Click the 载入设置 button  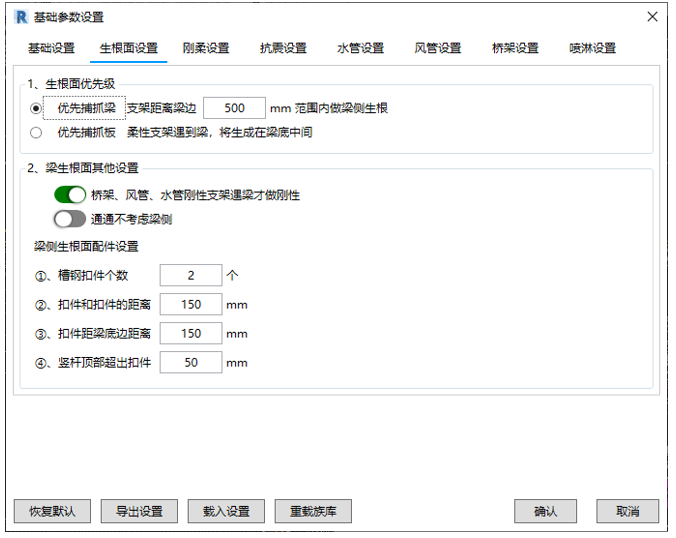coord(226,511)
